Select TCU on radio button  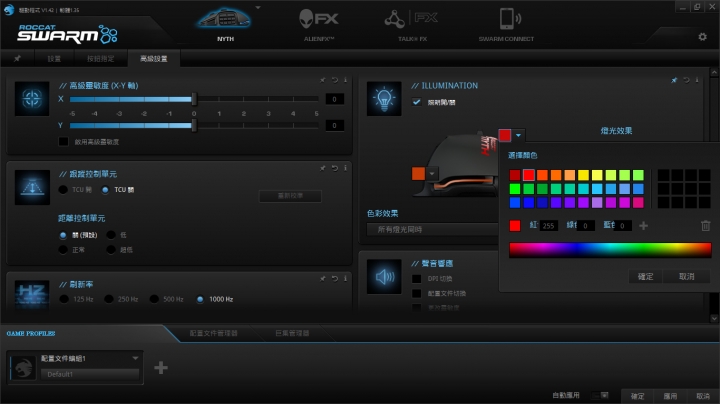(x=63, y=190)
